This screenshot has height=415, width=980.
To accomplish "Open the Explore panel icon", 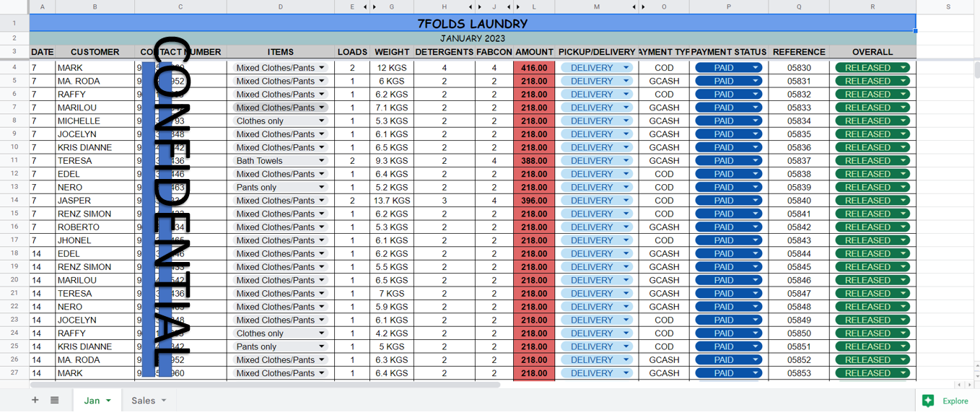I will pos(928,401).
